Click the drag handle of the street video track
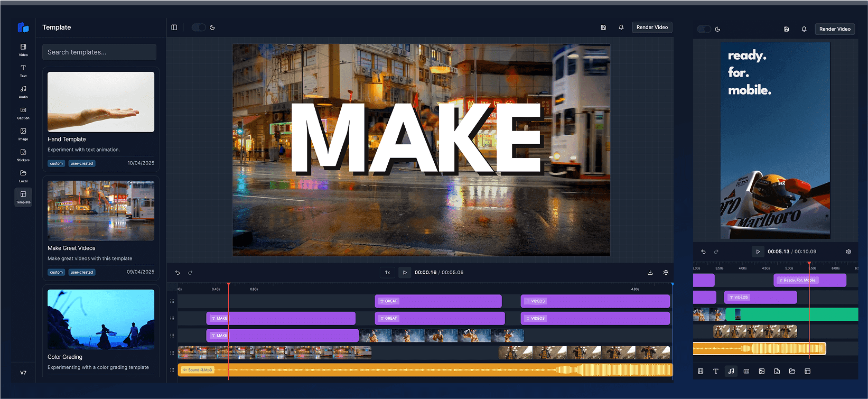Viewport: 868px width, 399px height. (x=172, y=352)
